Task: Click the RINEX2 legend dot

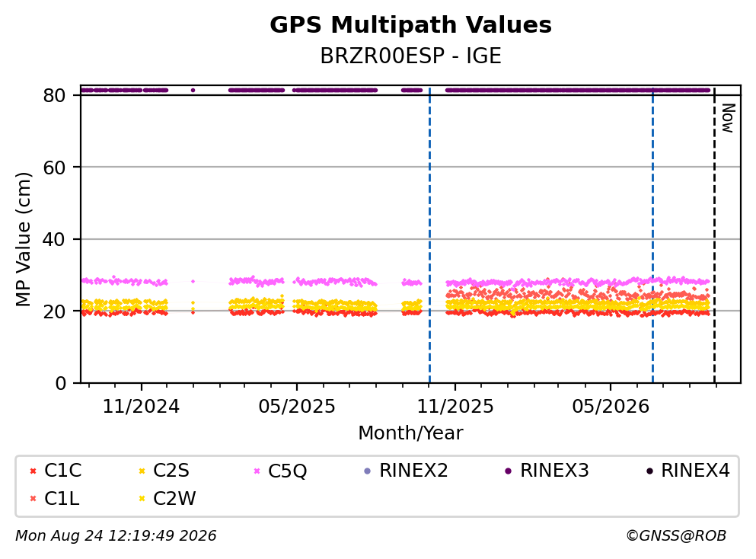Action: click(x=368, y=471)
